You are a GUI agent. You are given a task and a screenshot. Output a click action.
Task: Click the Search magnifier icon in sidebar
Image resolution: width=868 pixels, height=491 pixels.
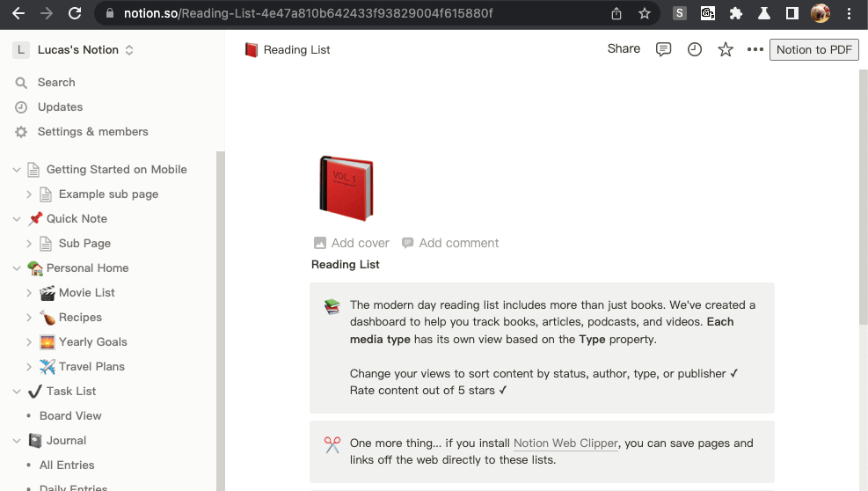(x=21, y=83)
